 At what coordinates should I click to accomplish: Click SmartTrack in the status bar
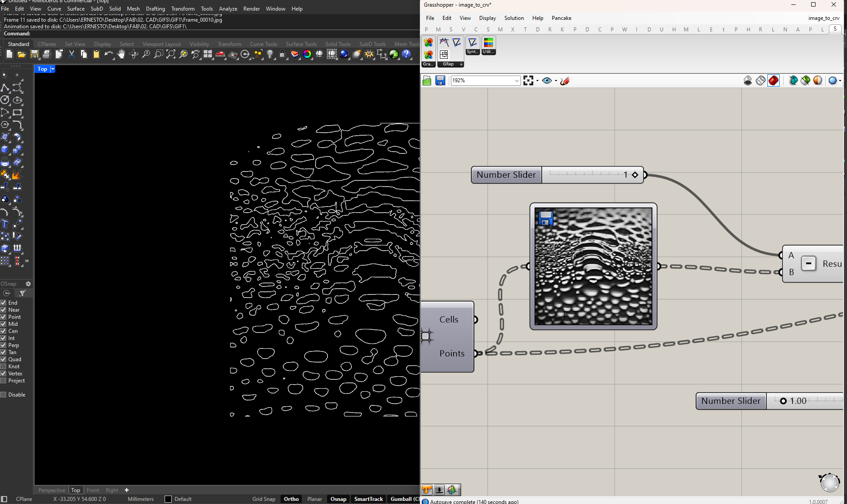pos(368,499)
